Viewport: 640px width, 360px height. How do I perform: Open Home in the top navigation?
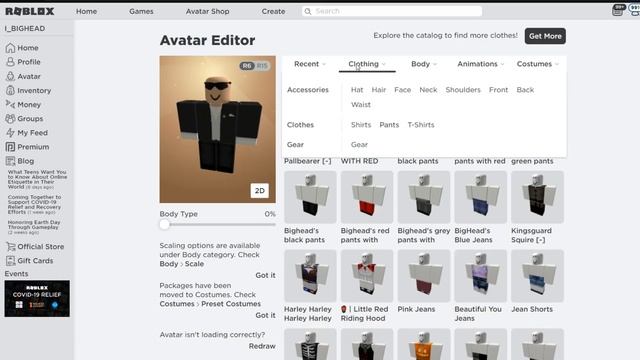(x=87, y=11)
